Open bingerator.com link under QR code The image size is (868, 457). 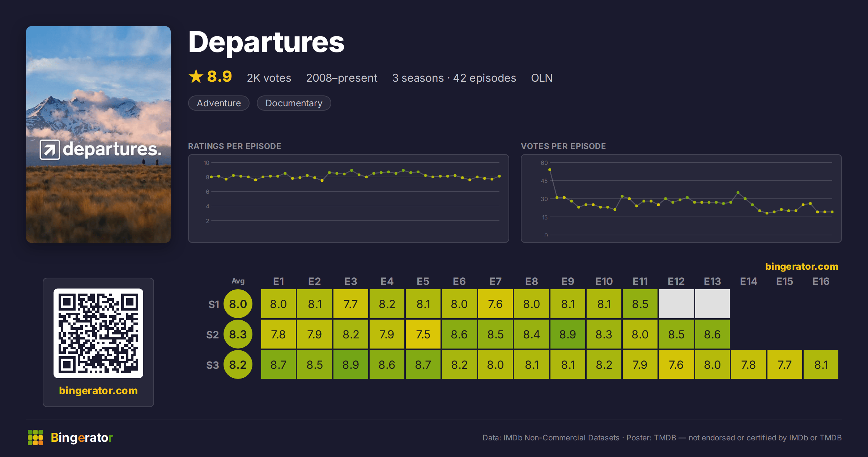tap(98, 390)
